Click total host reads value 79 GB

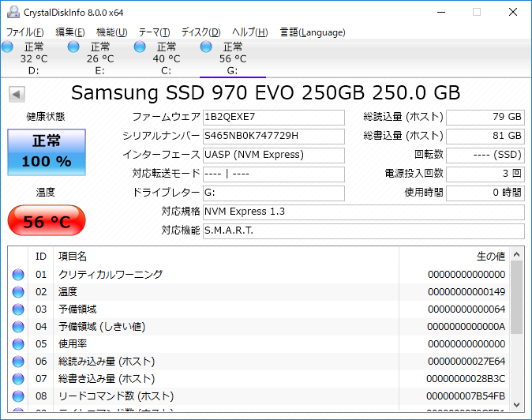point(485,118)
